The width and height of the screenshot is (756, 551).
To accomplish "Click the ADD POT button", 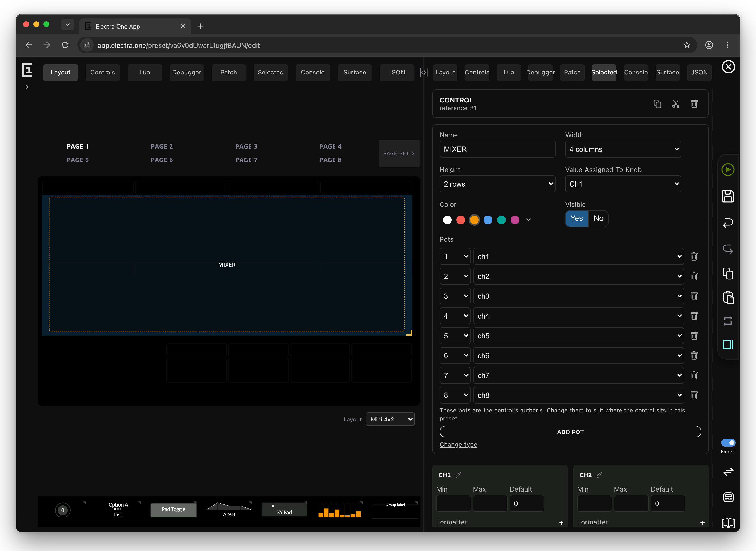I will coord(570,432).
